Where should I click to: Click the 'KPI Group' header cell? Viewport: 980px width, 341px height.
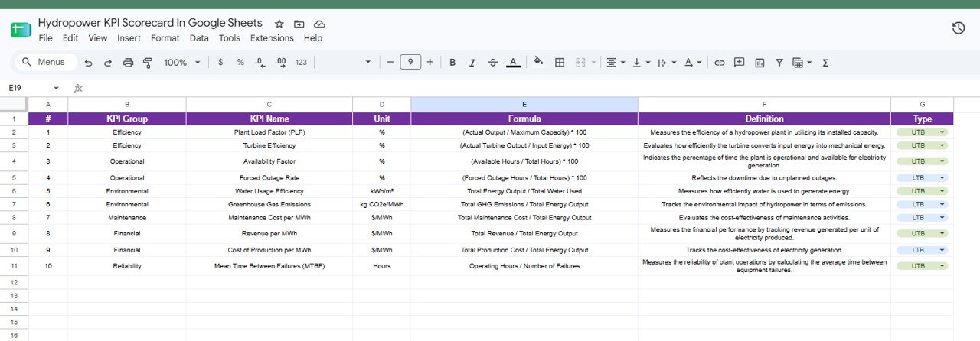pos(127,119)
